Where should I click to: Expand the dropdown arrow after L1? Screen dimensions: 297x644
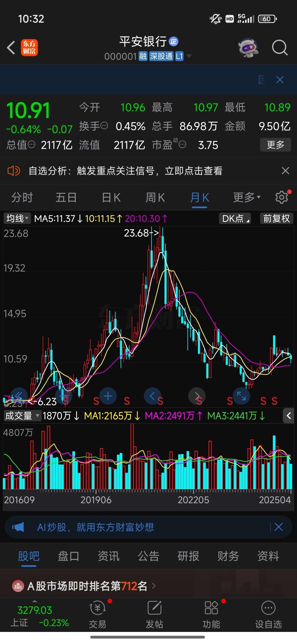(189, 56)
